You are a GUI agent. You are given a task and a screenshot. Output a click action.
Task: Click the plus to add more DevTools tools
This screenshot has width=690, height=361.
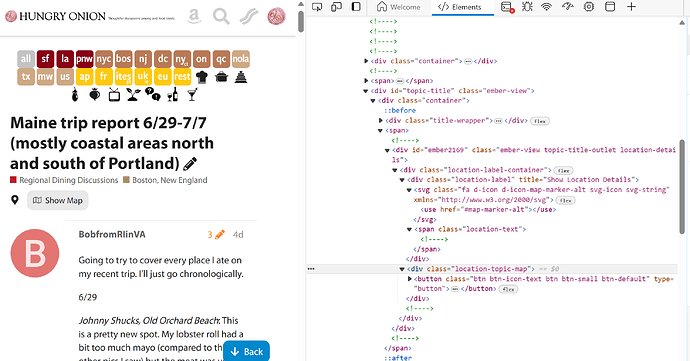click(631, 7)
